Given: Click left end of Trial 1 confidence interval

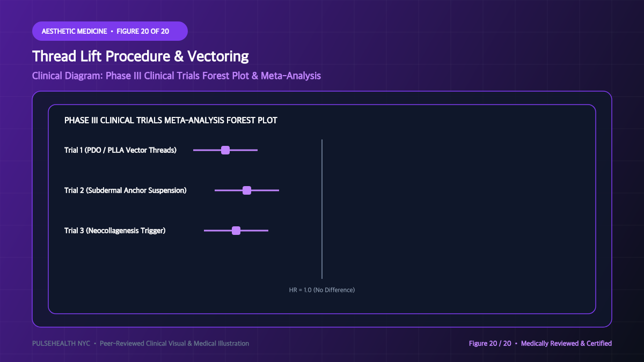Looking at the screenshot, I should pos(194,150).
